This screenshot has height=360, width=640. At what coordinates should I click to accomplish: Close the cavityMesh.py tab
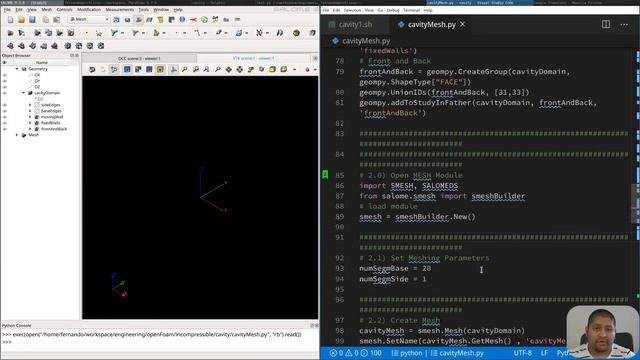[x=463, y=24]
